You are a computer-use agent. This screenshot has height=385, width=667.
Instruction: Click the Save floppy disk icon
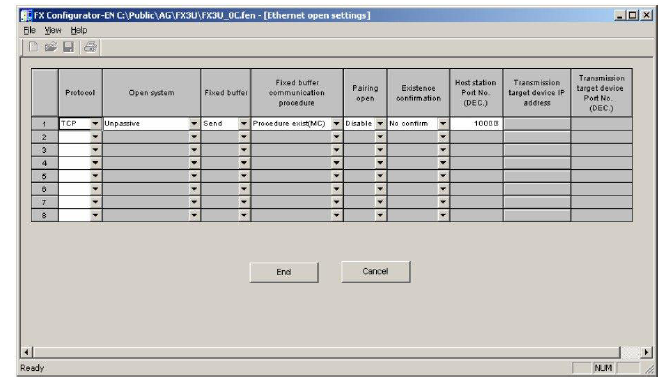click(x=68, y=47)
